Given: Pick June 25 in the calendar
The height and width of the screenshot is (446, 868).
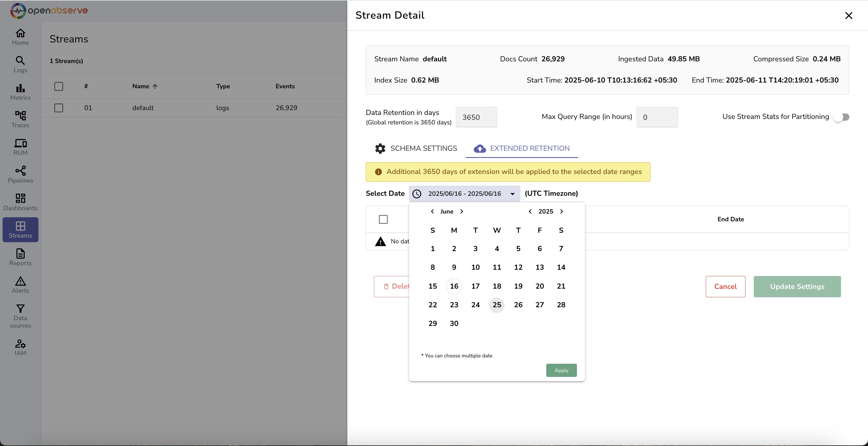Looking at the screenshot, I should 497,305.
